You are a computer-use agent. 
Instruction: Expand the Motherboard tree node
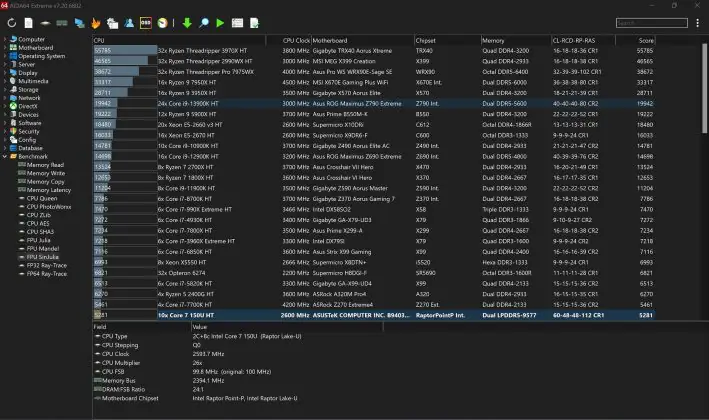point(5,47)
